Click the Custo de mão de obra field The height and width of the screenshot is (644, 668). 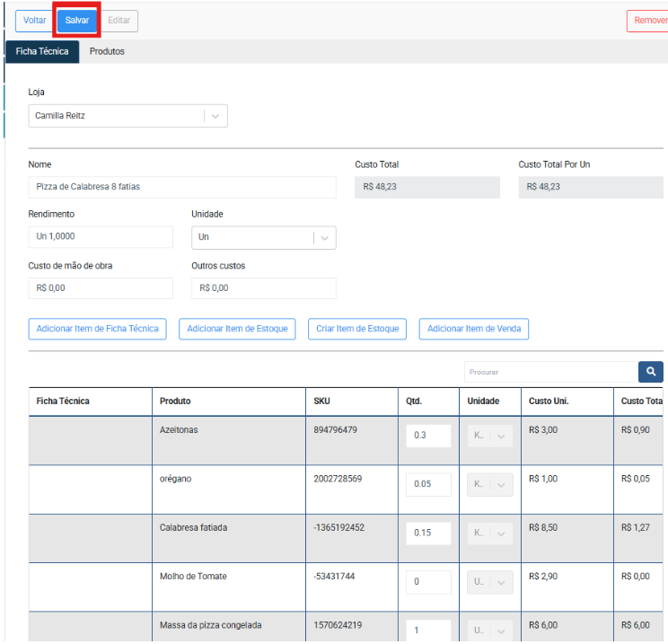coord(101,288)
